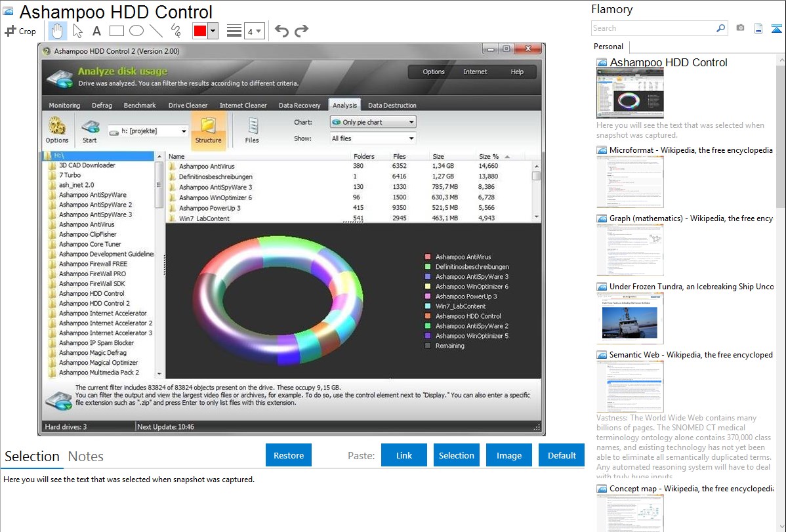Open the Internet menu
Screen dimensions: 786x532
(475, 72)
